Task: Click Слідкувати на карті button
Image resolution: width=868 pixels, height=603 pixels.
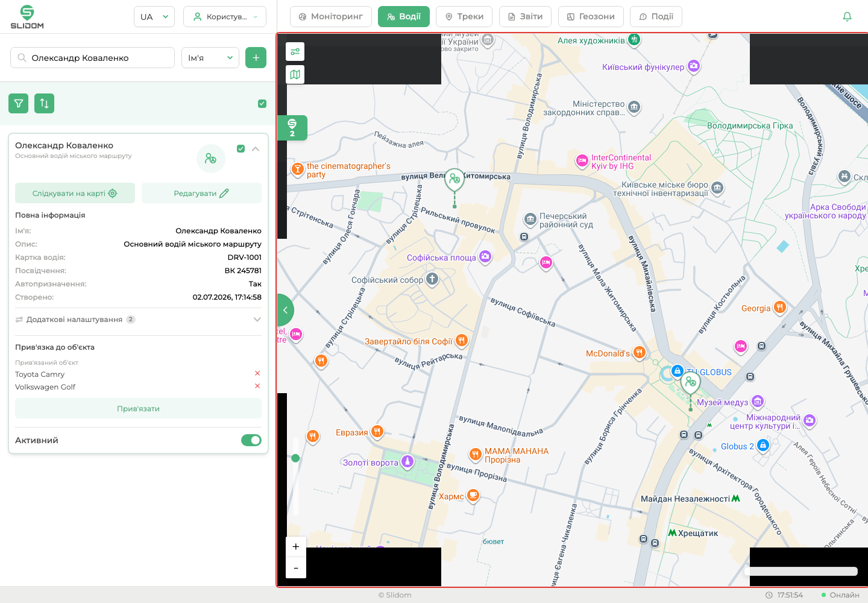Action: tap(75, 193)
